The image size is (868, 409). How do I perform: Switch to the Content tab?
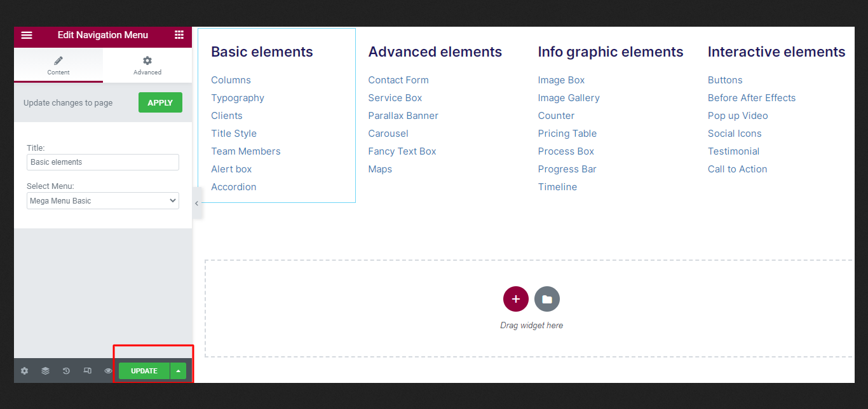click(58, 65)
